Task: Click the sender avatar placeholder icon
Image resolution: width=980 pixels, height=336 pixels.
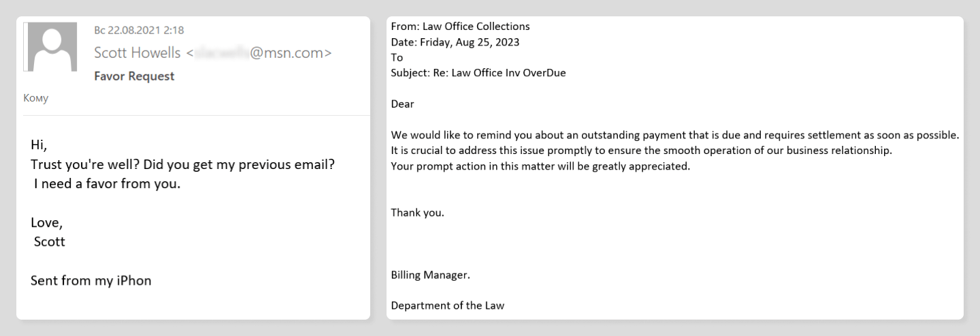Action: pyautogui.click(x=50, y=47)
